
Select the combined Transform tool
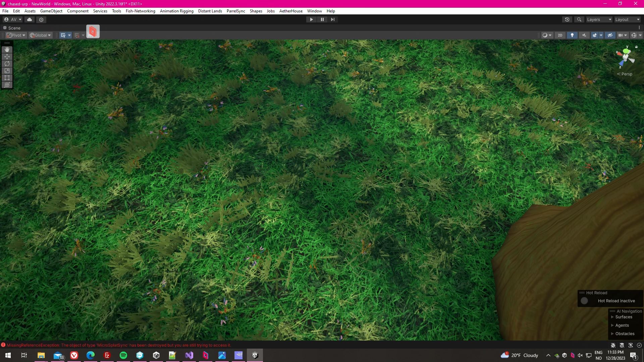coord(7,85)
